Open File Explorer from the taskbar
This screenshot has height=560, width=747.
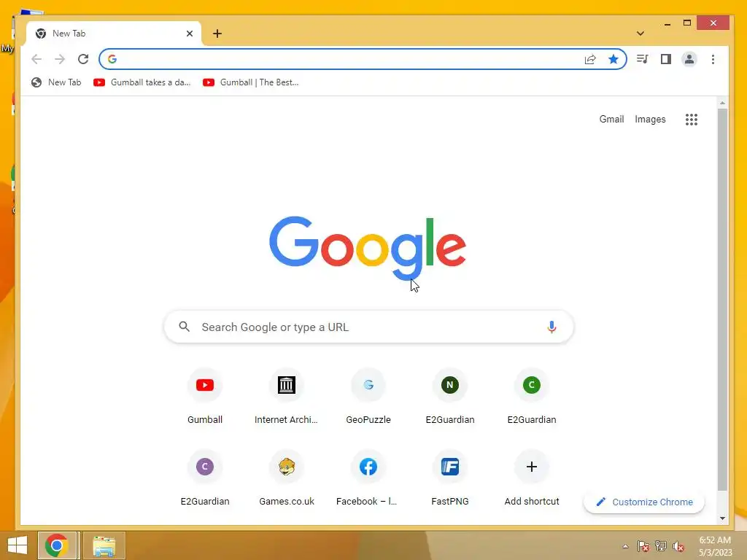104,545
